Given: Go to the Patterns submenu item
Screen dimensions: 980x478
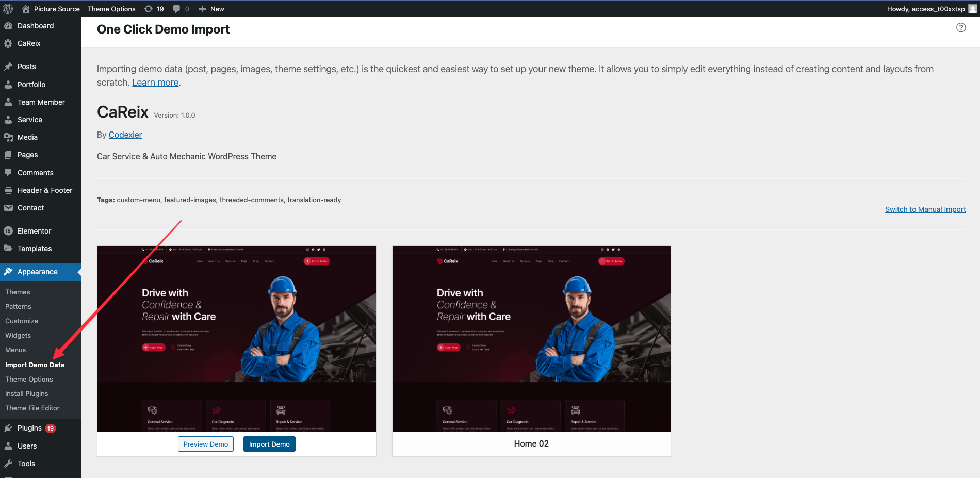Looking at the screenshot, I should [x=18, y=306].
